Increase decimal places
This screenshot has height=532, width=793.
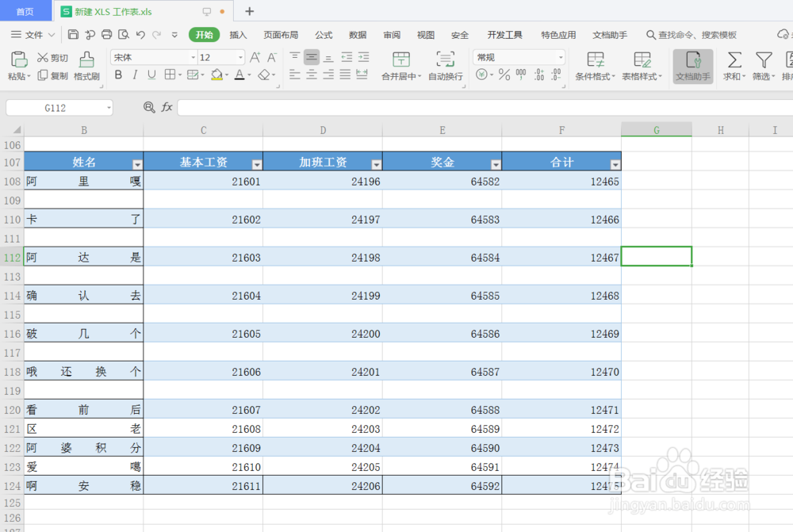[x=539, y=75]
